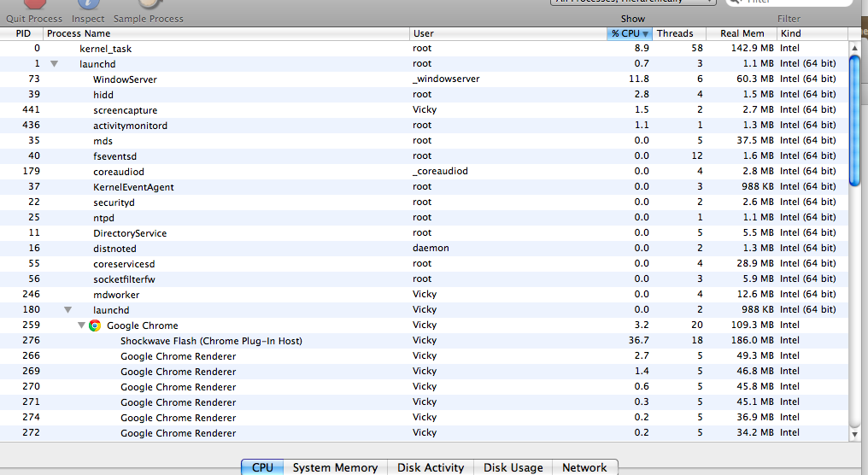Select the mdworker process row
The height and width of the screenshot is (475, 868).
pos(424,295)
